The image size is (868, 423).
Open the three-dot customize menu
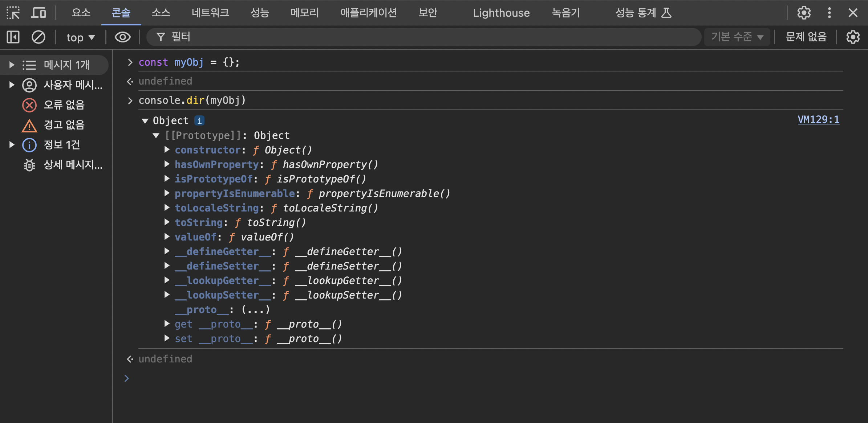click(829, 13)
